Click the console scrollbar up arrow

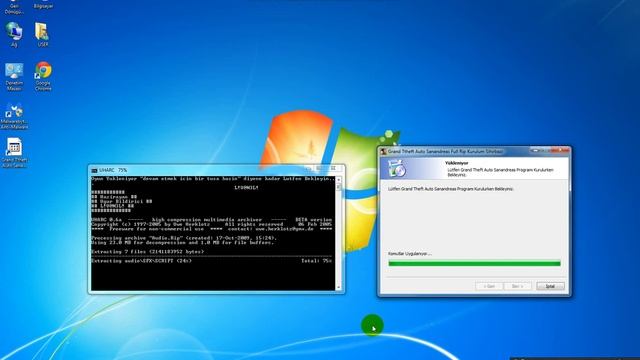(x=338, y=180)
